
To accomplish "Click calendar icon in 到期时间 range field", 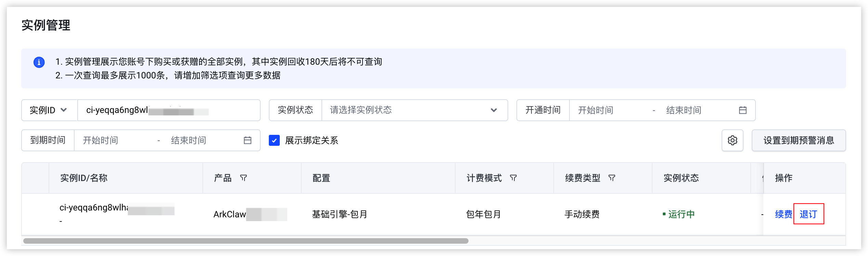I will [248, 140].
